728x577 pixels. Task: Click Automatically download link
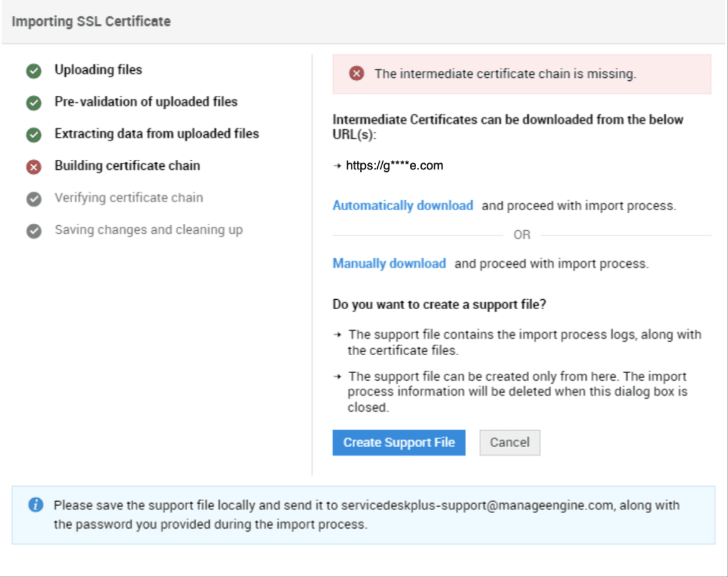click(402, 206)
